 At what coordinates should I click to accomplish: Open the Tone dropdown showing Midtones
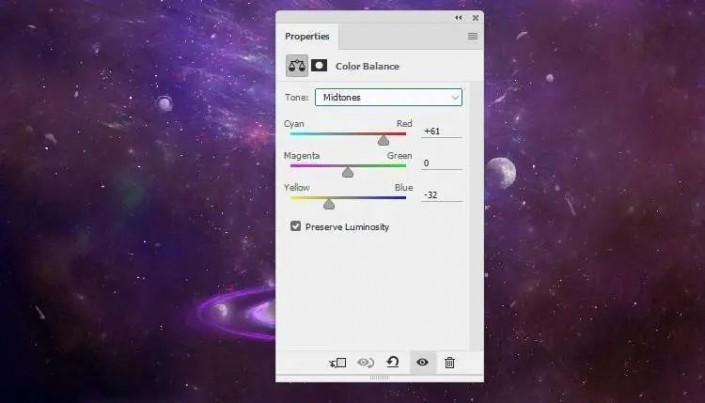(x=388, y=97)
